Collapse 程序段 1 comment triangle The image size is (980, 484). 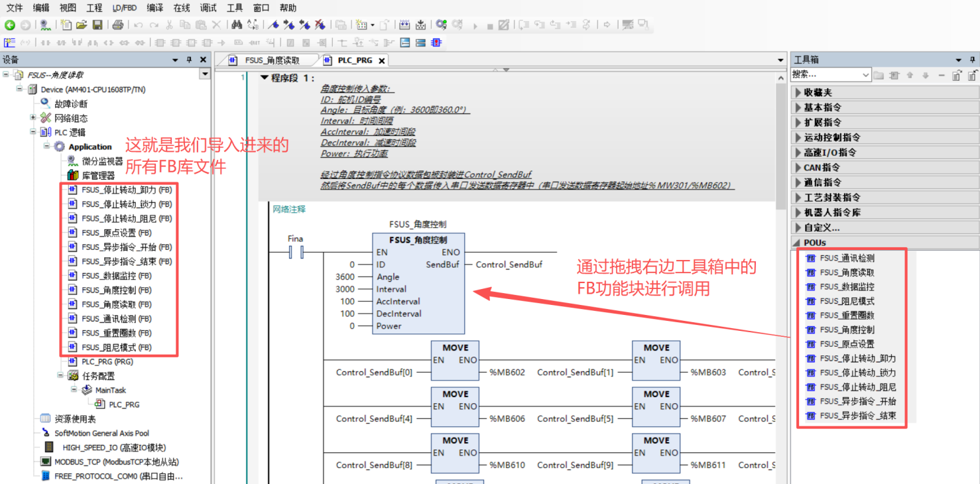click(265, 78)
